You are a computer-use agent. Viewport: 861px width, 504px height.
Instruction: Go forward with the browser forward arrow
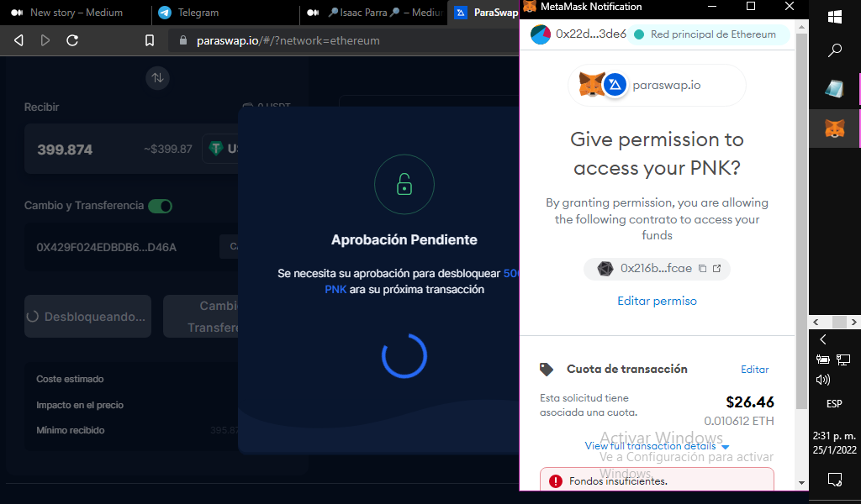[45, 40]
